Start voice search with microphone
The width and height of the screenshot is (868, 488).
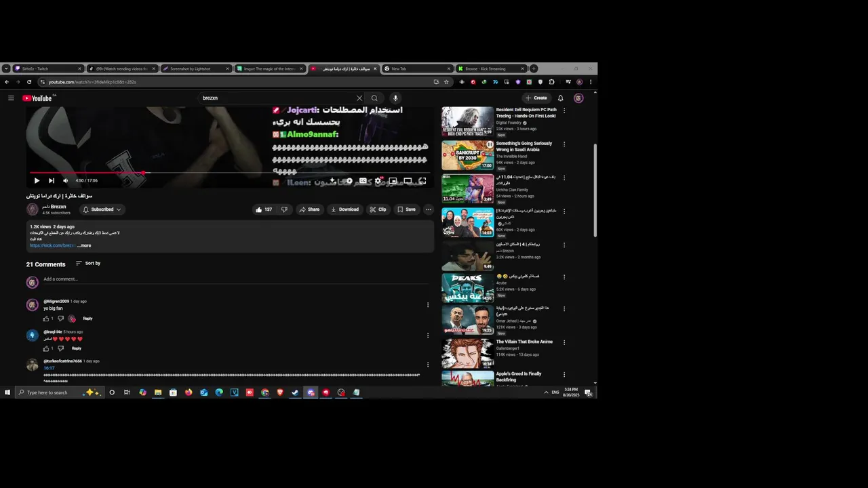click(x=395, y=98)
